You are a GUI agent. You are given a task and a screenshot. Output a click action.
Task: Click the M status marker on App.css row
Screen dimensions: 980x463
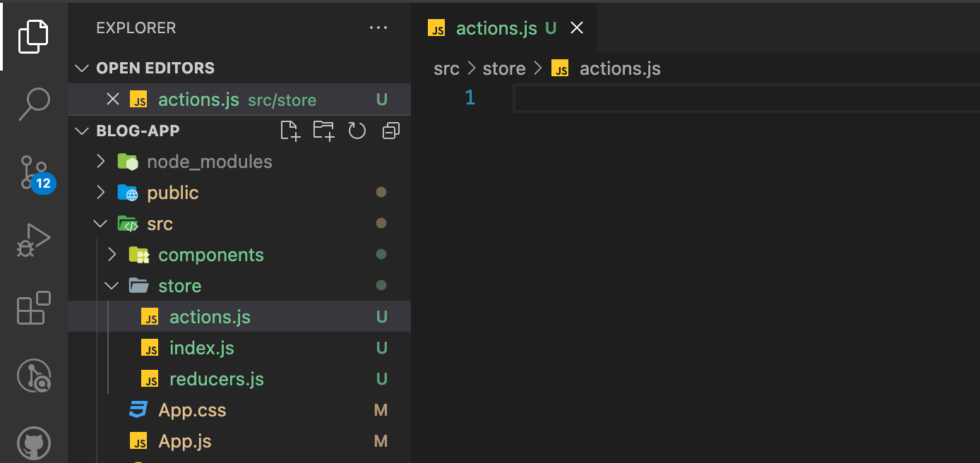tap(381, 410)
